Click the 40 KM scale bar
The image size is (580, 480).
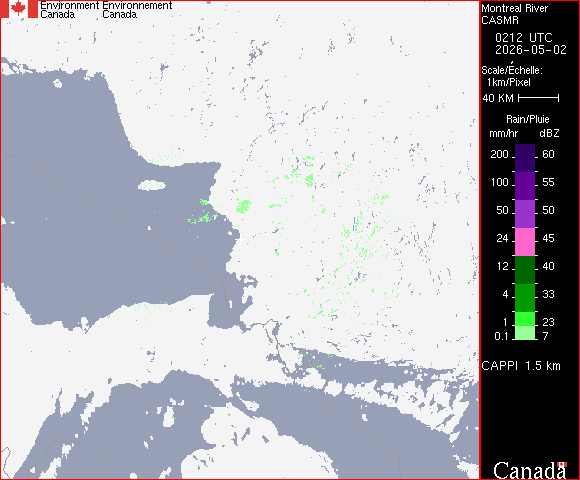tap(539, 98)
